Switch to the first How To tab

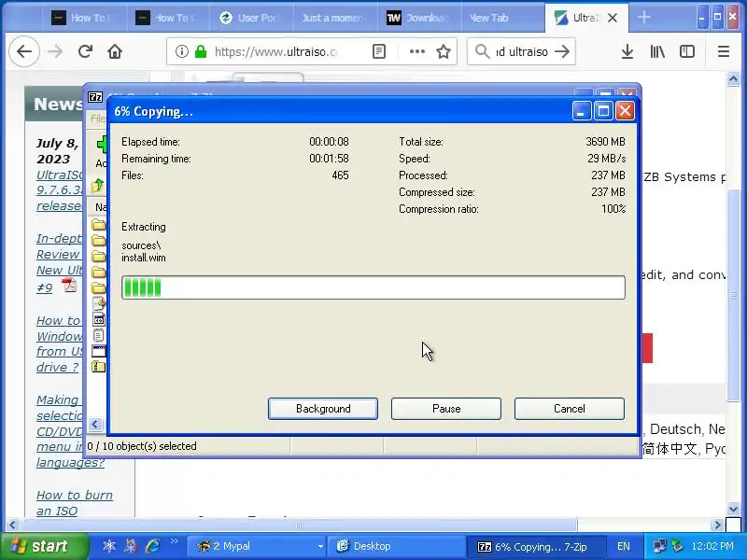[x=83, y=18]
